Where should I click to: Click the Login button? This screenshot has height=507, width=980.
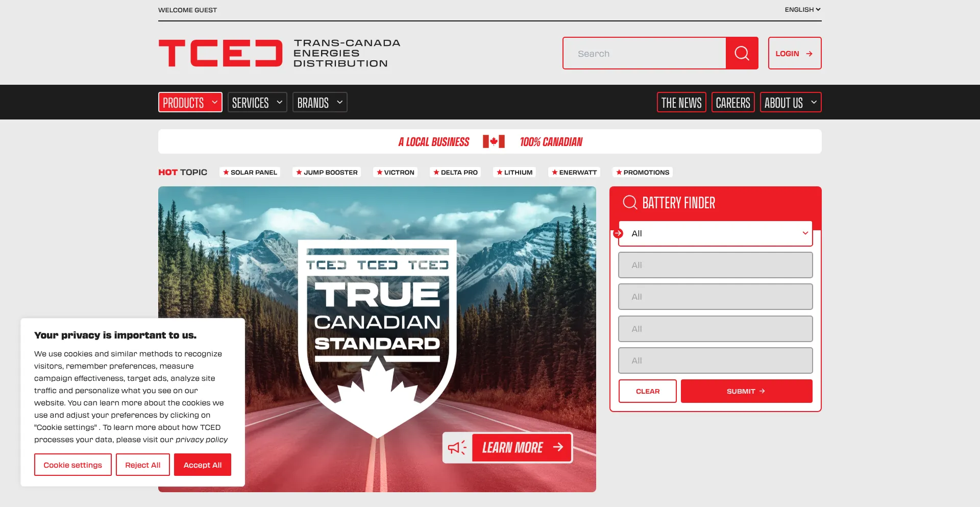[795, 53]
